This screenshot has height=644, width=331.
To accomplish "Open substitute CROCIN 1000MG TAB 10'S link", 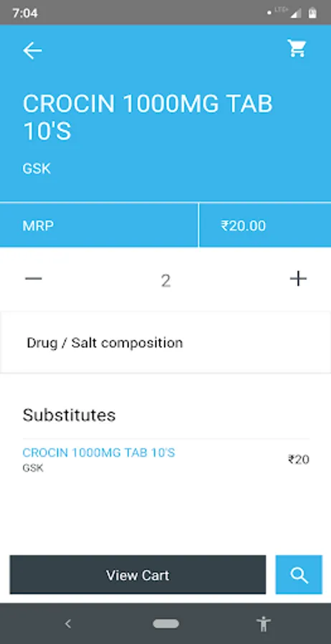I will coord(99,453).
